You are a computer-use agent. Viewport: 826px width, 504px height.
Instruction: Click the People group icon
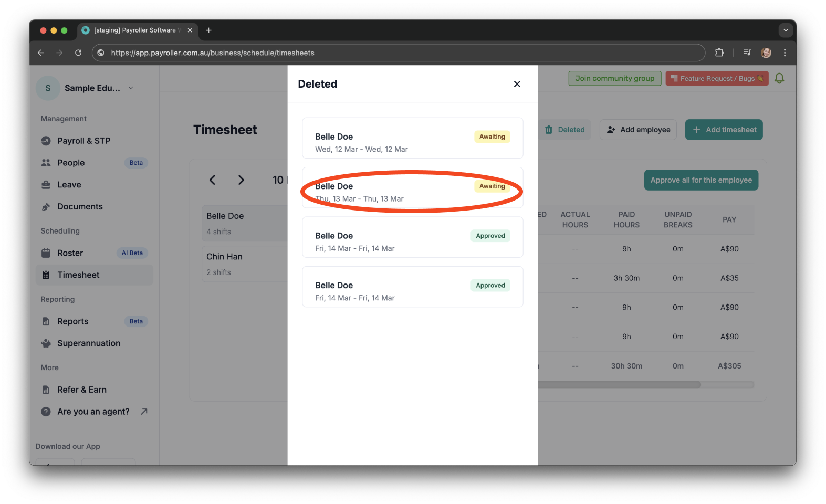pyautogui.click(x=46, y=163)
